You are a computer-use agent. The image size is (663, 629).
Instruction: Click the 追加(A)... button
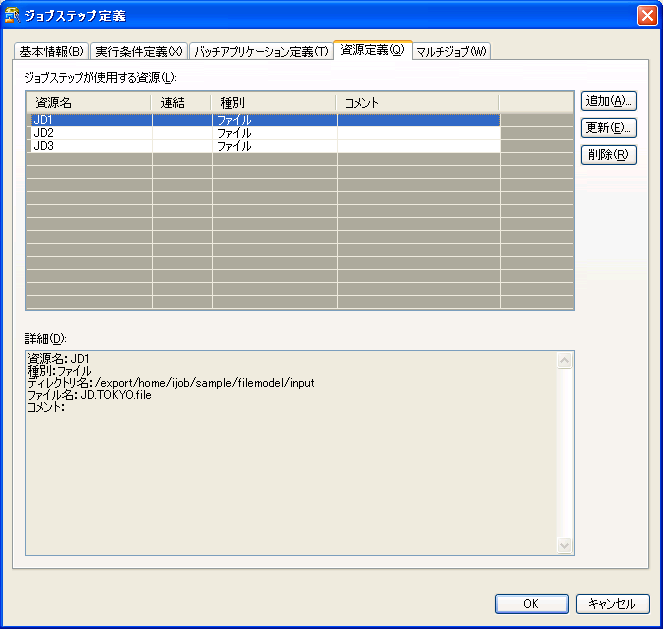(x=608, y=101)
